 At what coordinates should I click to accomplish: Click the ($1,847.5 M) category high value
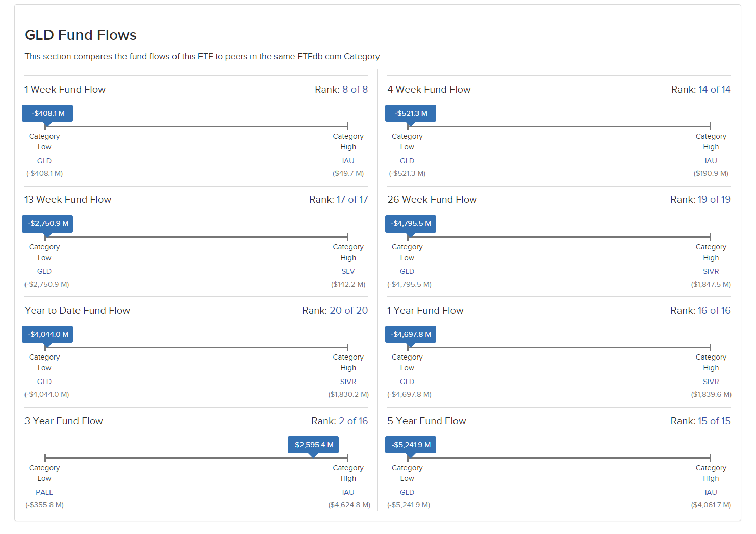tap(711, 284)
